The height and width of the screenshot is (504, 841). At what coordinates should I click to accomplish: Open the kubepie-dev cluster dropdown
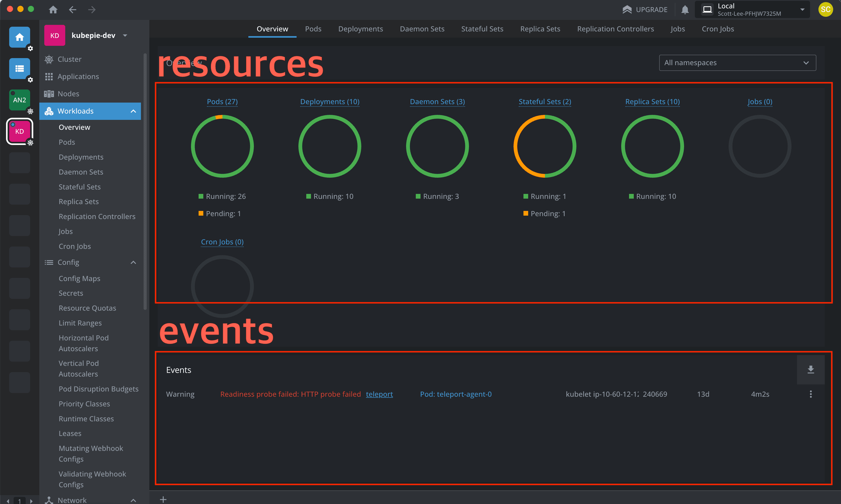point(125,35)
